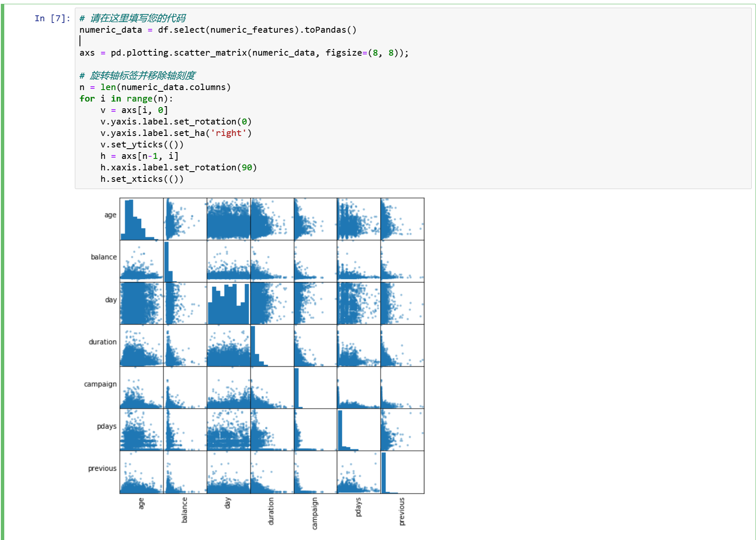Click the pdays row label of the plot
Viewport: 756px width, 540px height.
(x=107, y=427)
